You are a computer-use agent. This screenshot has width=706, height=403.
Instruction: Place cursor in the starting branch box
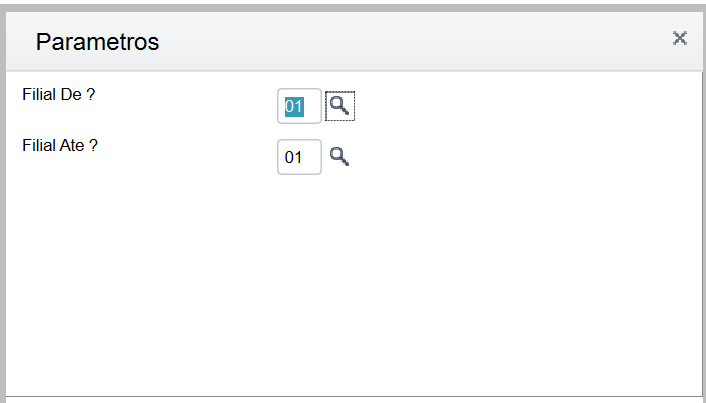pyautogui.click(x=299, y=106)
